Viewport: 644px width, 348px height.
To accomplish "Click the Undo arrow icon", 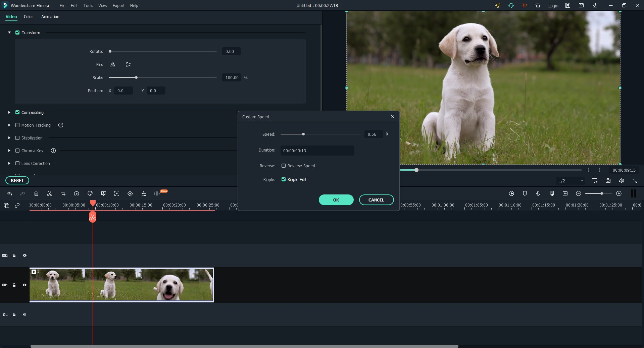I will (x=9, y=193).
